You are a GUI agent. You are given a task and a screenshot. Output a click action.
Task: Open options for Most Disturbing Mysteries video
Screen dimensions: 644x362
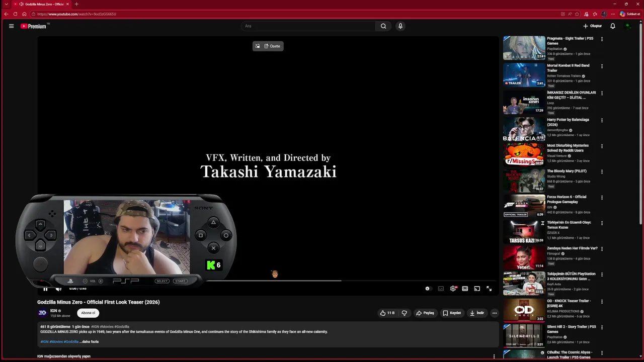602,146
